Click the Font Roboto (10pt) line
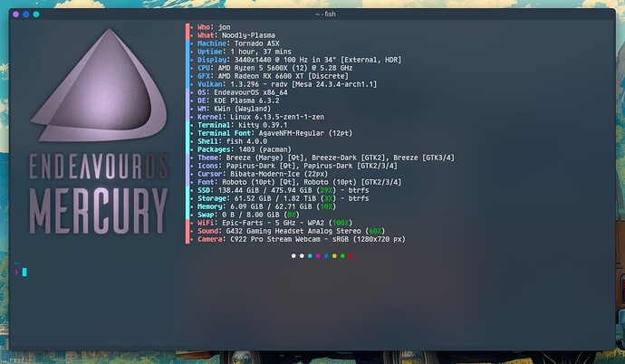625x364 pixels. click(x=299, y=182)
